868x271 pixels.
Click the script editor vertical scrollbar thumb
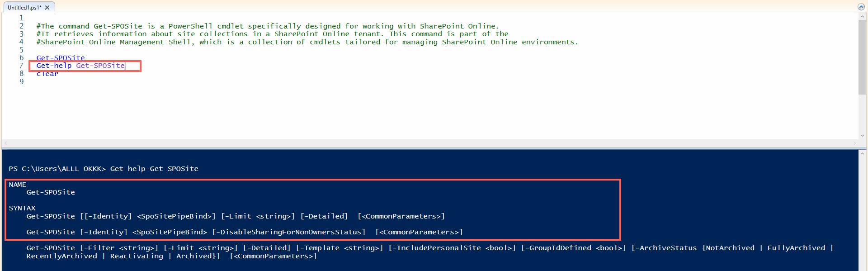click(x=862, y=57)
